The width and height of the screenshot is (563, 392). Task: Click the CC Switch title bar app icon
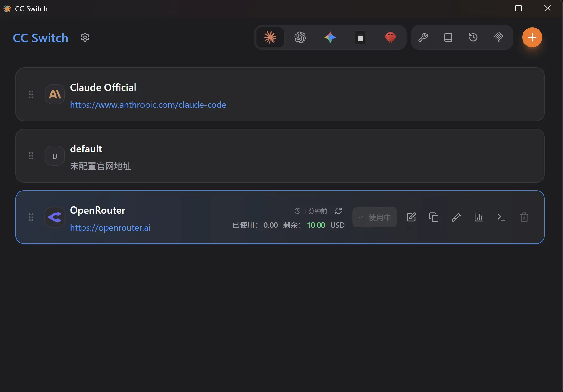click(7, 8)
